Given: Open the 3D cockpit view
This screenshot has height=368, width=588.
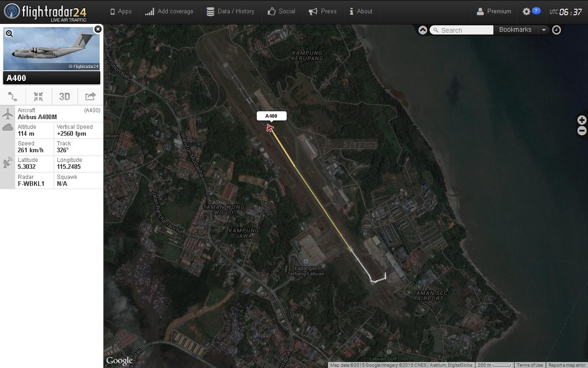Looking at the screenshot, I should (64, 97).
